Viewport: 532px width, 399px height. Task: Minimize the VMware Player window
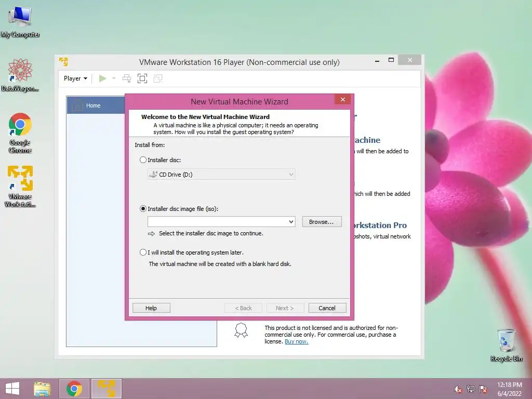pos(377,61)
